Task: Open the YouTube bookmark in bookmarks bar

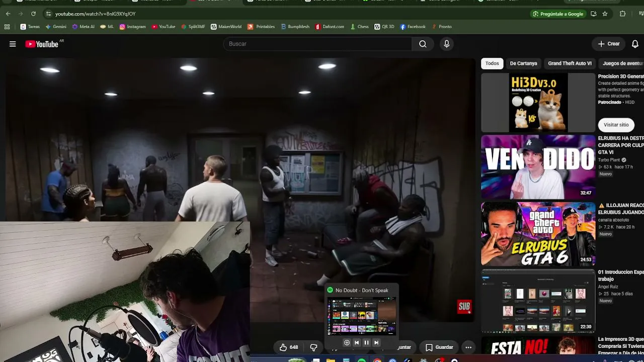Action: [164, 27]
